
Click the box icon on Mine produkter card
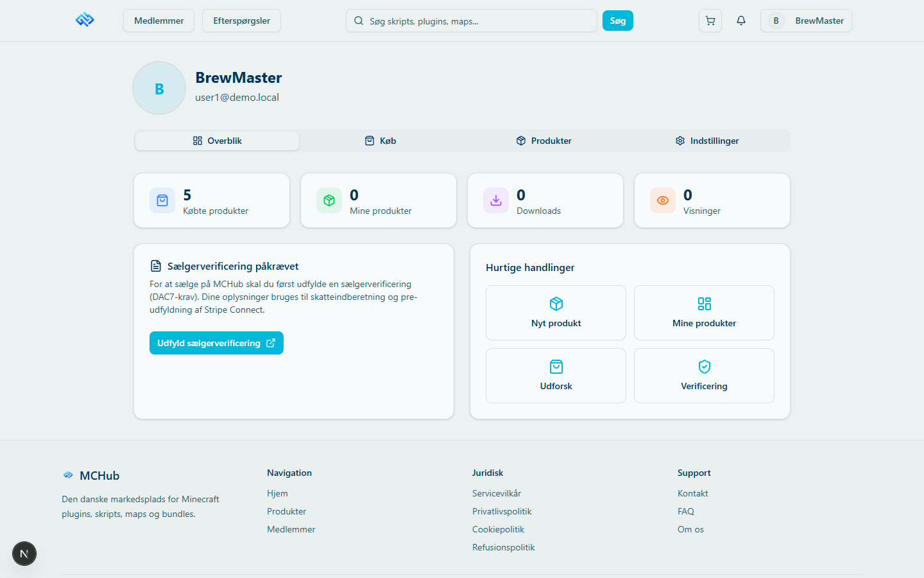329,200
